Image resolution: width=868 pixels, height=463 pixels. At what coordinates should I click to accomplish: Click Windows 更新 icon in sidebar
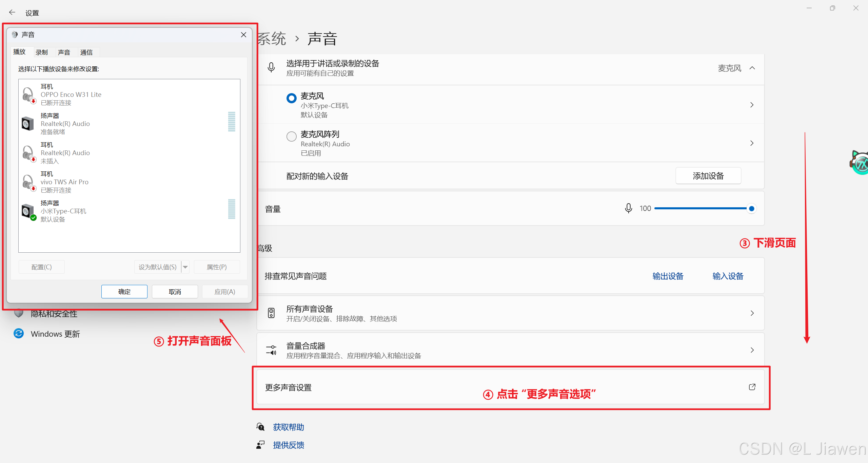19,334
